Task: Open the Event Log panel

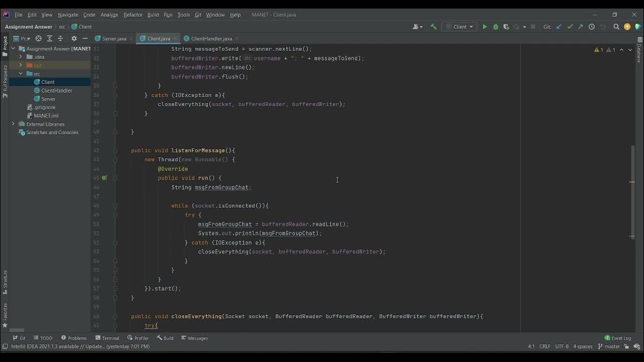Action: [618, 338]
